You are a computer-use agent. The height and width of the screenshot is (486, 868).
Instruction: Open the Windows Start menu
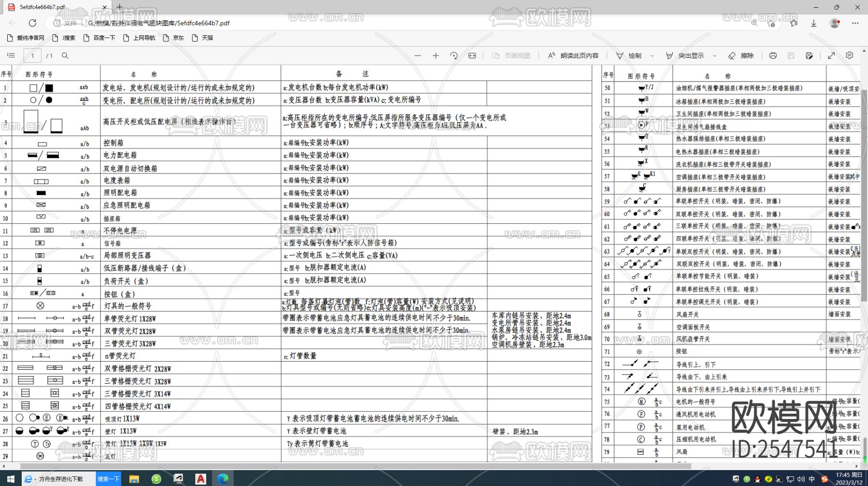coord(11,478)
